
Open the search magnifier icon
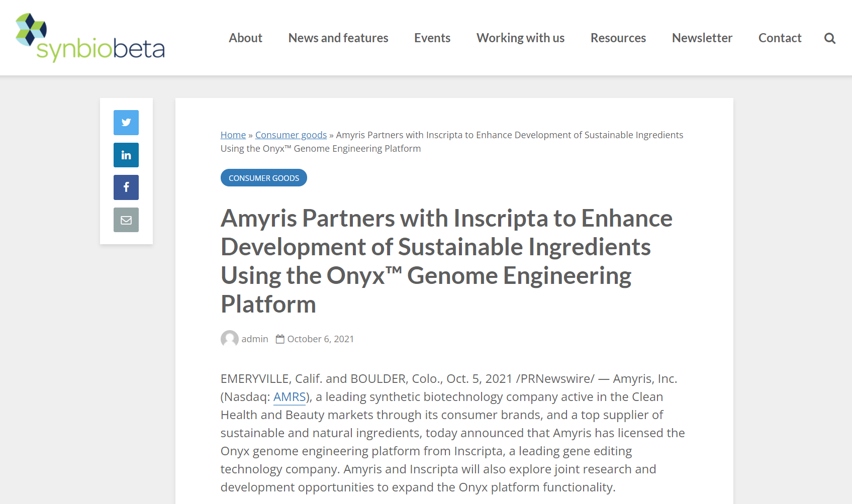point(830,38)
